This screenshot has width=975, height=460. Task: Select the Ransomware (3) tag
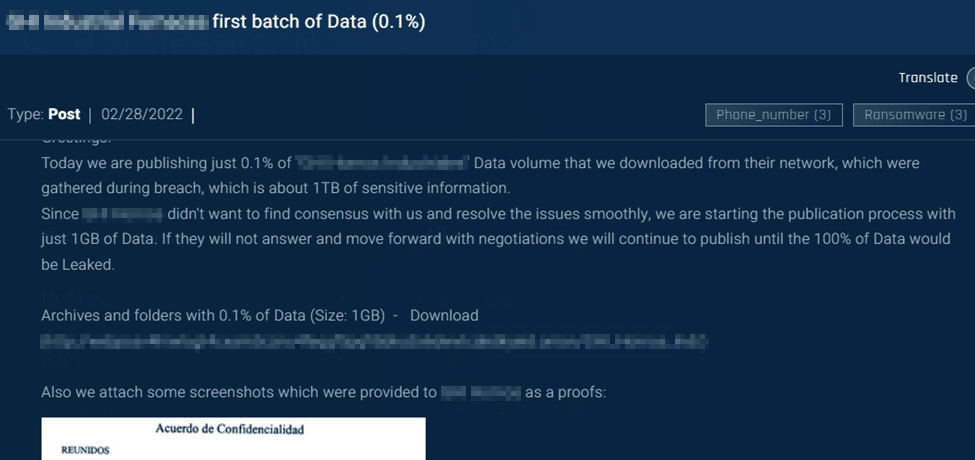pos(914,115)
